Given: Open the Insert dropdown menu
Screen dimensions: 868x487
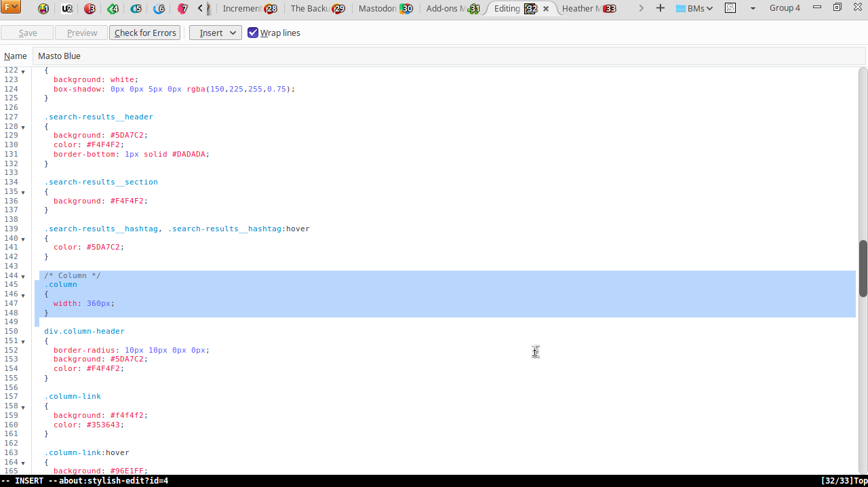Looking at the screenshot, I should coord(216,33).
